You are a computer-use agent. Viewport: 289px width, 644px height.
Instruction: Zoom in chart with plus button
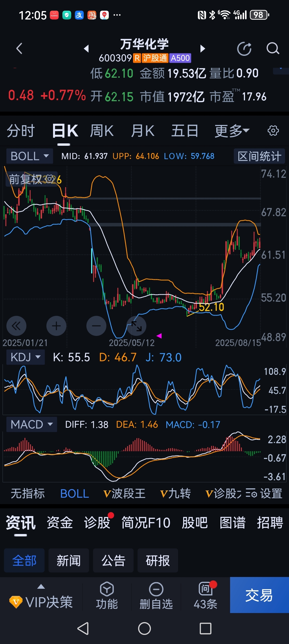pyautogui.click(x=56, y=326)
